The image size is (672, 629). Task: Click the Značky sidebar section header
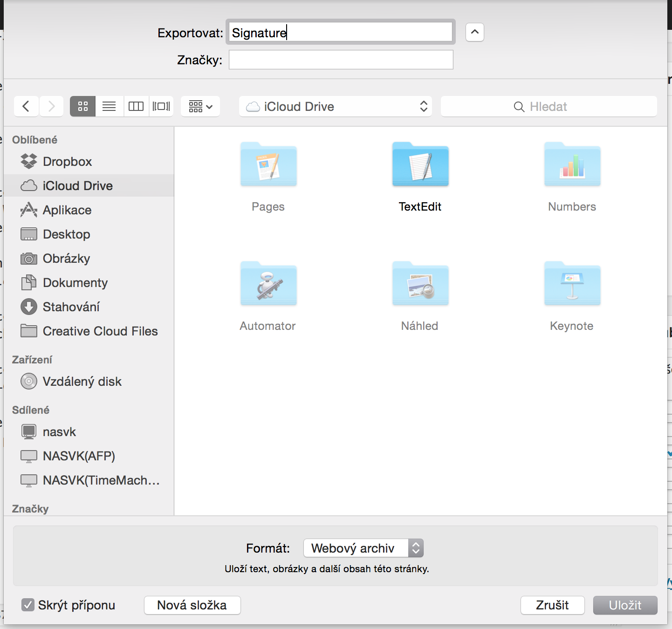[30, 509]
